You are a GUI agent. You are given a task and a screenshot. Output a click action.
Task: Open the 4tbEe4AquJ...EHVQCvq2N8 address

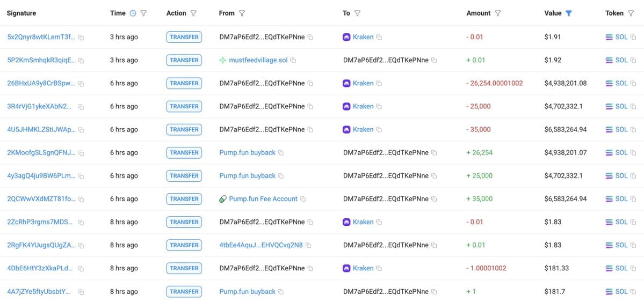tap(261, 245)
